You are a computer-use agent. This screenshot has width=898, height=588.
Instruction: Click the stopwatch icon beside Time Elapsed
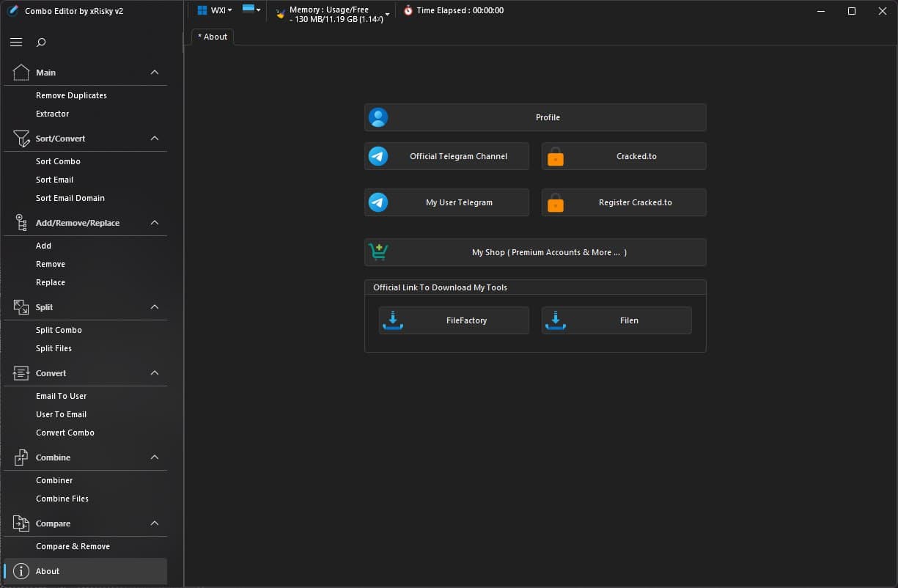point(408,10)
